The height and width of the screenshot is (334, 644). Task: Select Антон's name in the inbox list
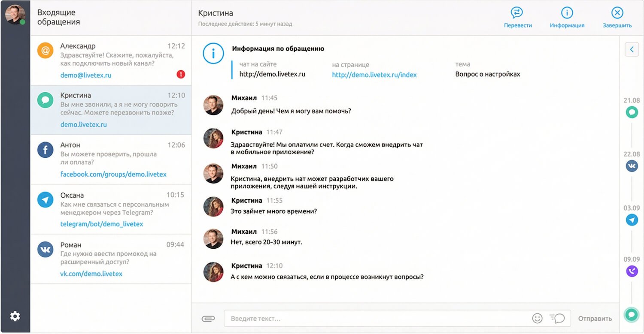point(70,145)
